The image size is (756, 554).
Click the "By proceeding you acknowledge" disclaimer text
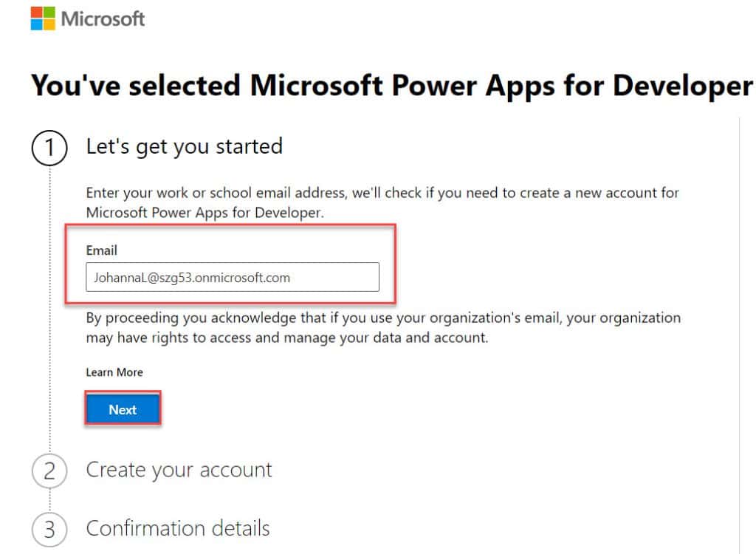[x=383, y=328]
